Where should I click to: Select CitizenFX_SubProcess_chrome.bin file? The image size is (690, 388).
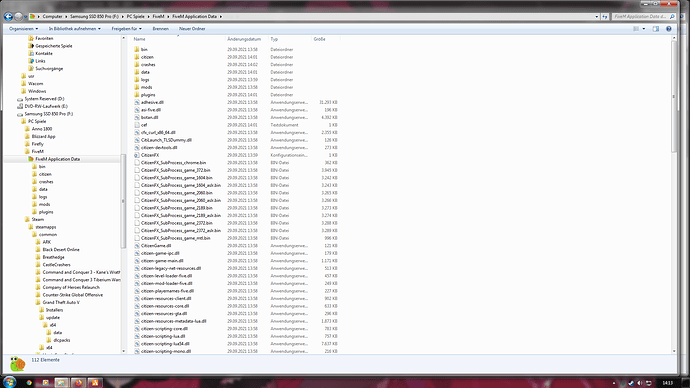pyautogui.click(x=173, y=163)
